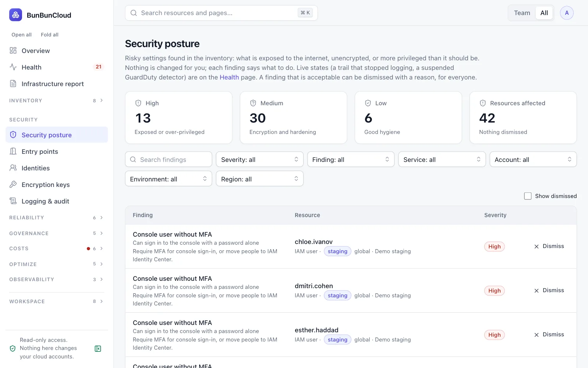Open the Region: all dropdown
Viewport: 588px width, 368px height.
point(259,179)
